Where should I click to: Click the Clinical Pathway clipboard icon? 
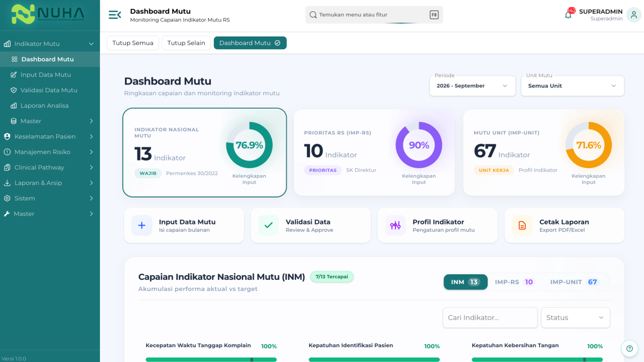coord(7,167)
